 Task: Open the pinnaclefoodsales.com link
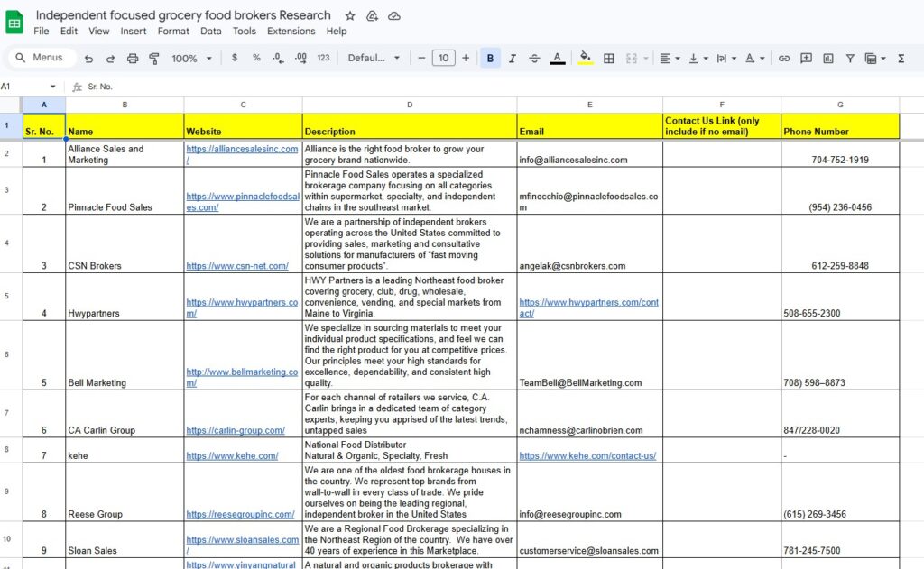pyautogui.click(x=243, y=201)
